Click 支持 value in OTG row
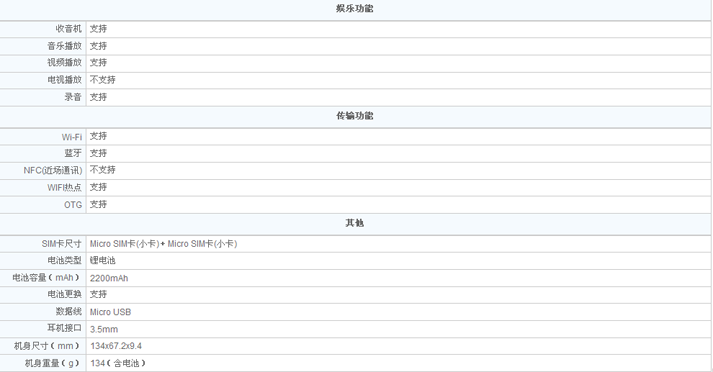This screenshot has width=713, height=372. [x=98, y=204]
